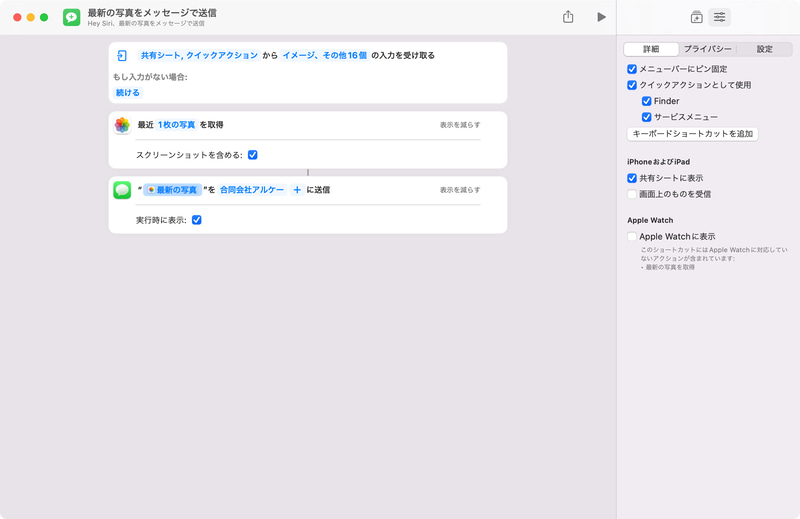Change recipient 合同会社アルケー
The image size is (800, 519).
252,190
